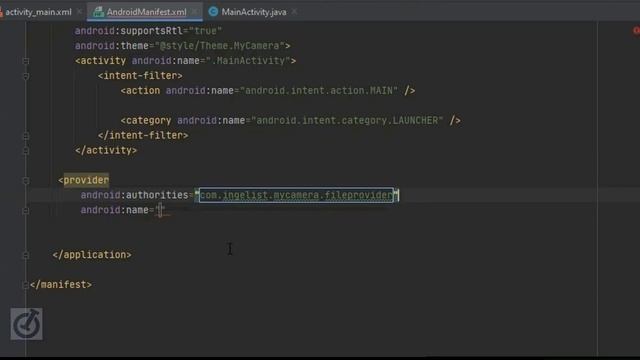Click android.intent.action.MAIN value
Screen dimensions: 640x360
click(319, 91)
